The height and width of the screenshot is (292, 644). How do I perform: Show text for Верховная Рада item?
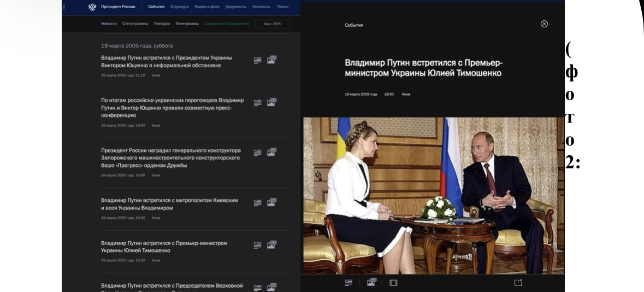click(x=257, y=288)
